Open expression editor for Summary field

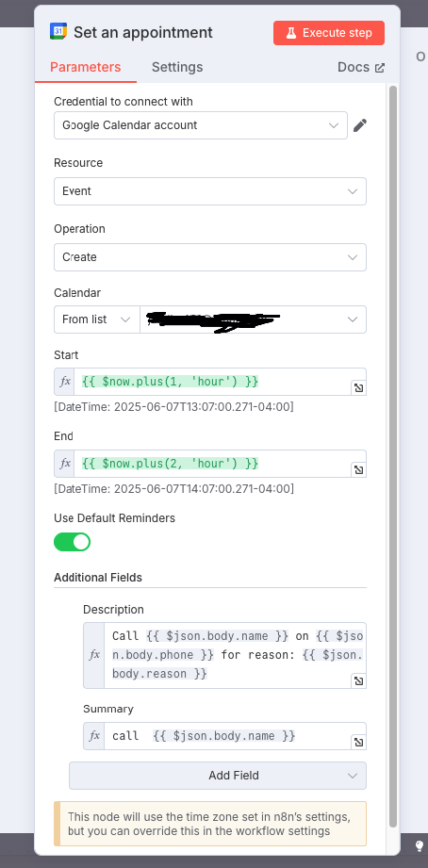pyautogui.click(x=359, y=742)
